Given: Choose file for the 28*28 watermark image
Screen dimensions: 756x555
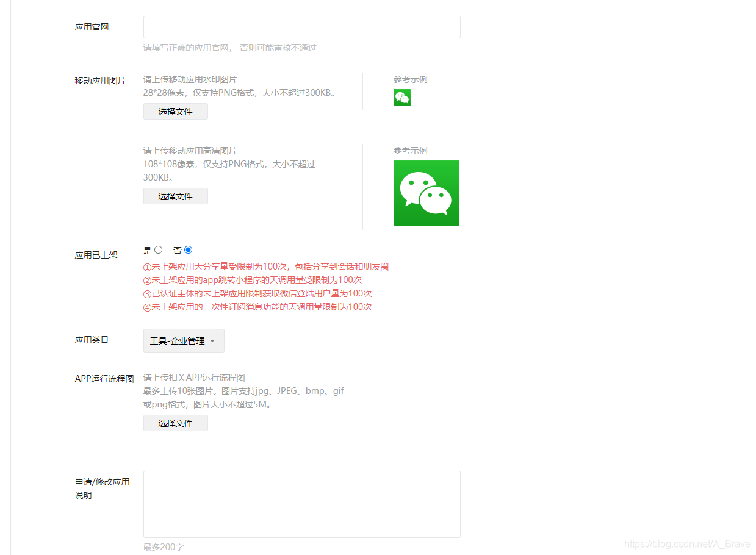Looking at the screenshot, I should click(176, 112).
